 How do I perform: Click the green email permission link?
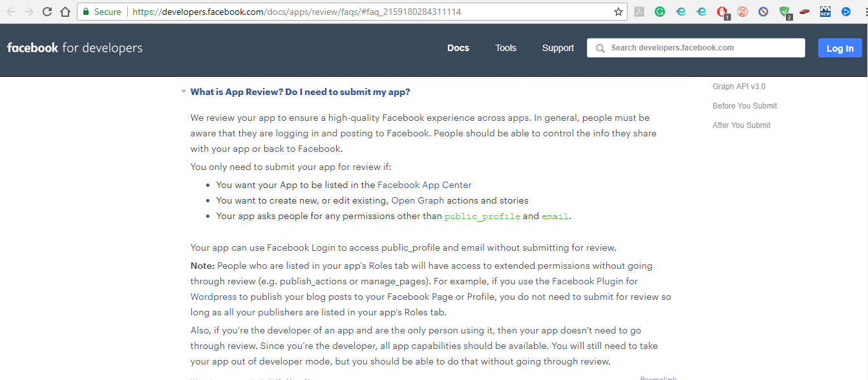pos(555,216)
